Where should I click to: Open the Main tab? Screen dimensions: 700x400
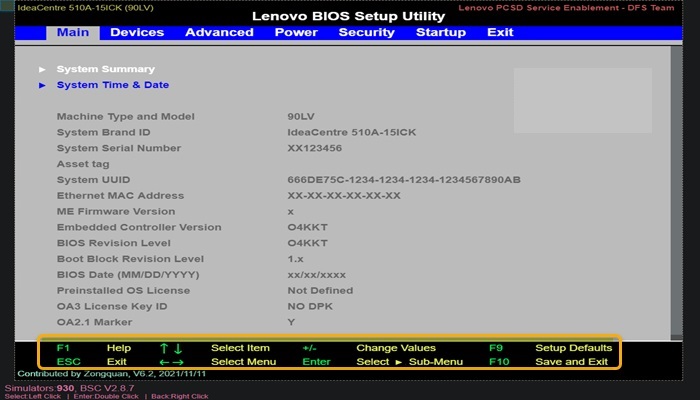pos(73,33)
